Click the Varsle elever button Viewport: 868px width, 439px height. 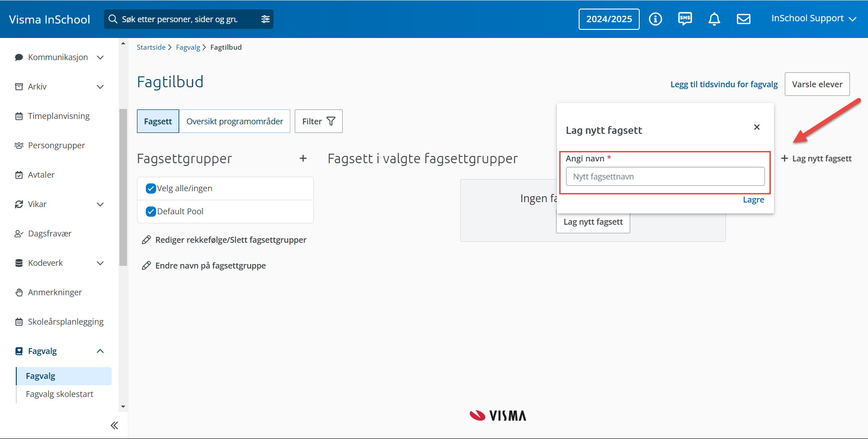point(817,84)
